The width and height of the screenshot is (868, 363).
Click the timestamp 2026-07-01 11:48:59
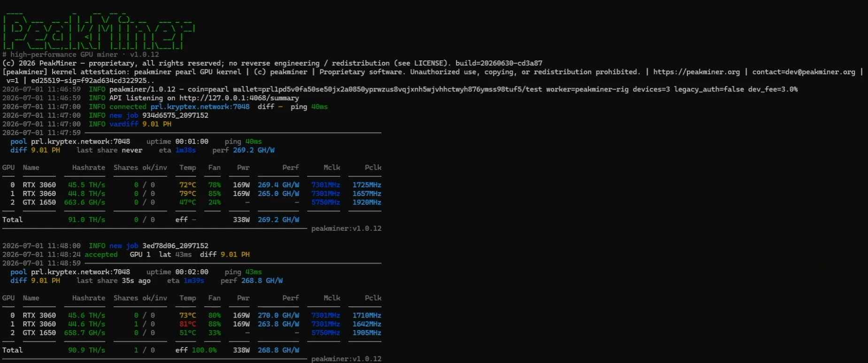click(x=41, y=264)
